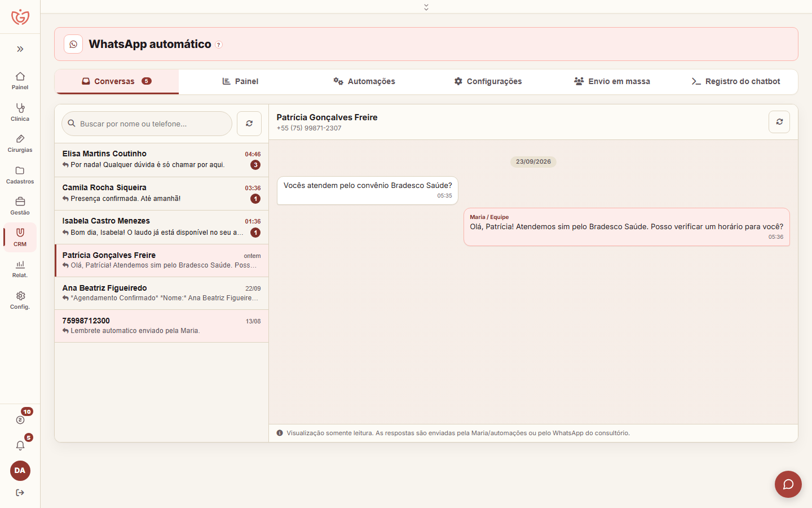Open the DA user avatar
Viewport: 812px width, 508px height.
[x=20, y=471]
